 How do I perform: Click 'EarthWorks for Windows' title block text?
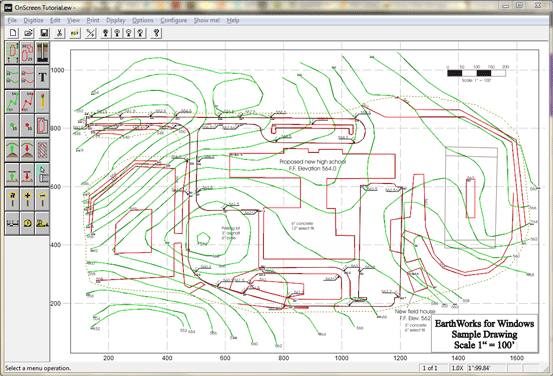(484, 323)
